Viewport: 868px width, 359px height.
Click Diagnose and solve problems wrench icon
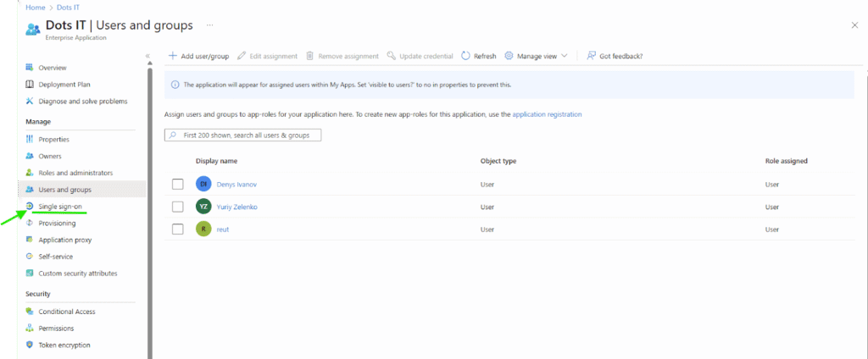[30, 101]
